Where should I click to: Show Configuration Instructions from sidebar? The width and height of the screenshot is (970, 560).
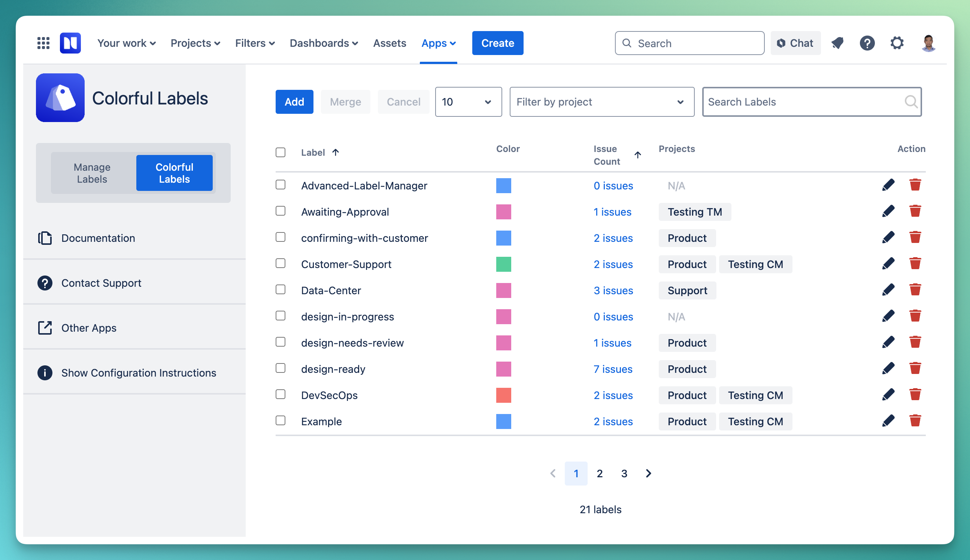click(x=139, y=372)
